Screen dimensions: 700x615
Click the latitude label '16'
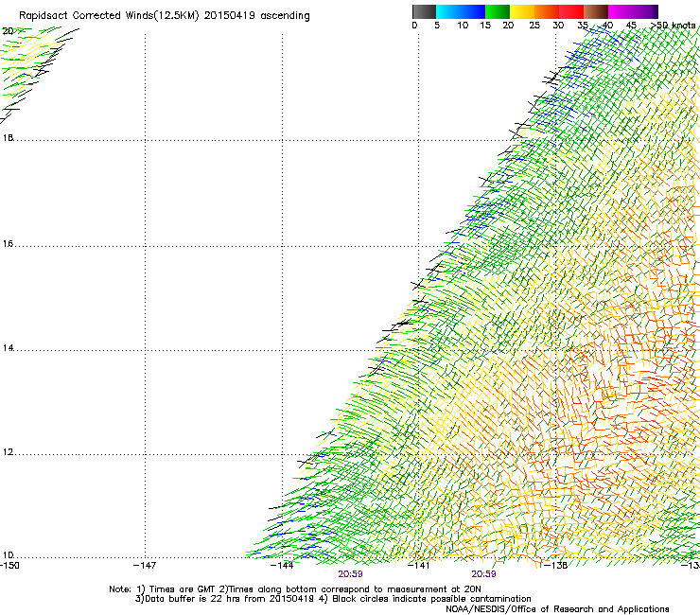click(x=8, y=244)
